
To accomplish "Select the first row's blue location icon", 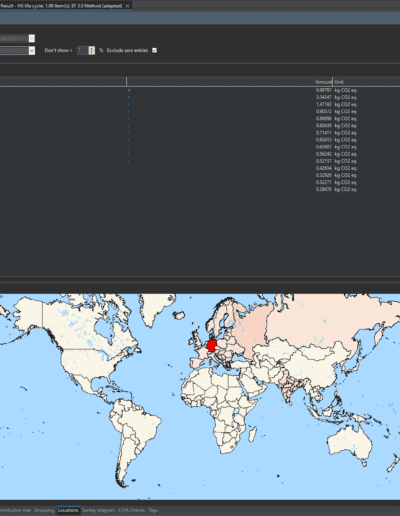I will point(129,90).
